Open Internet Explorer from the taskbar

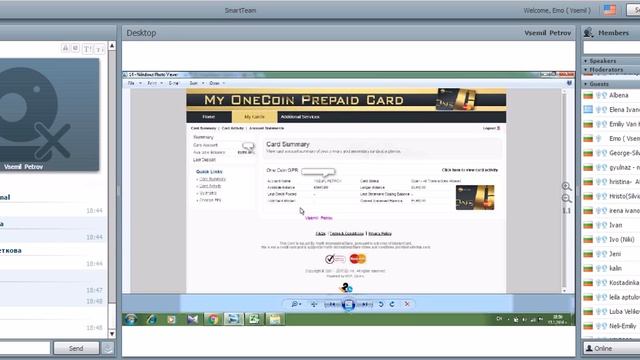152,319
